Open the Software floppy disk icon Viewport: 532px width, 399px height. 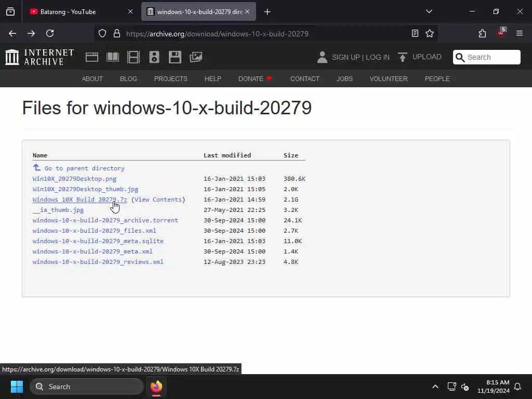[x=175, y=57]
